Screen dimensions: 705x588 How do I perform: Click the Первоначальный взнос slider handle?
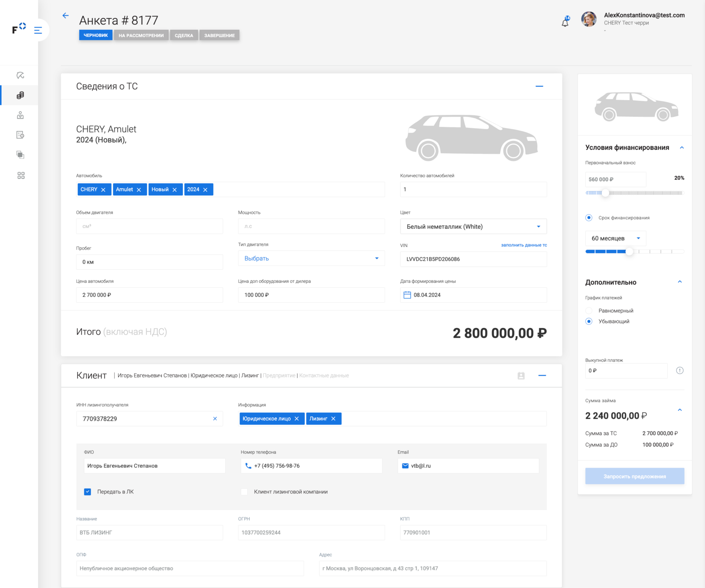click(x=605, y=193)
